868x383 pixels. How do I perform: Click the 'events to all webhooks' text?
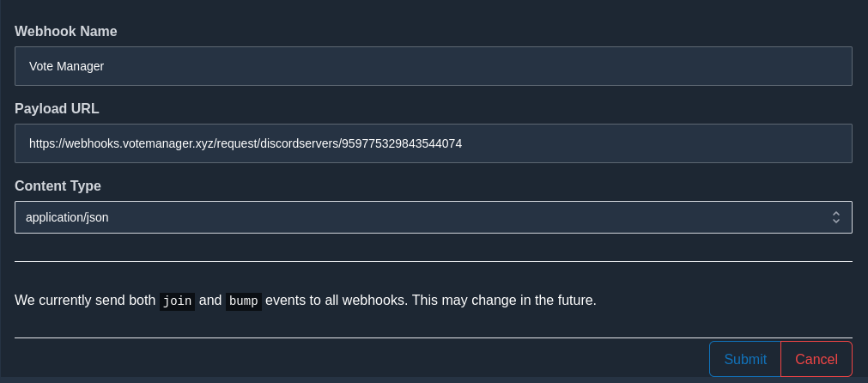337,301
